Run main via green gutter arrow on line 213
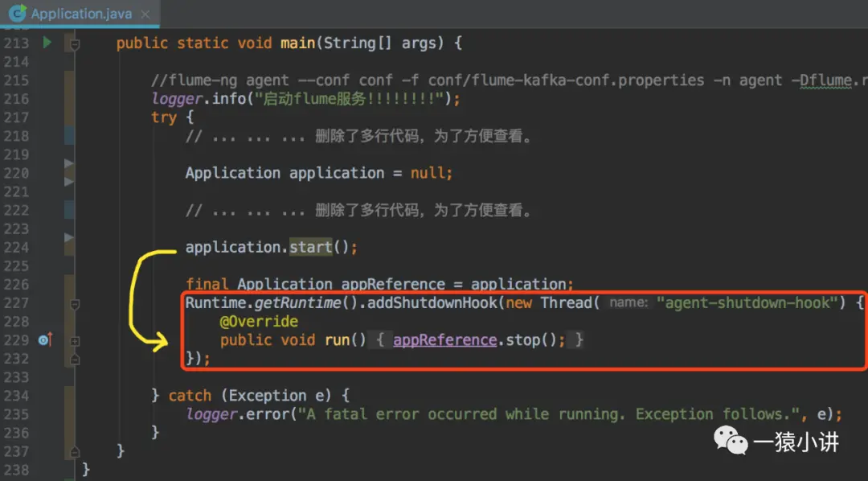This screenshot has width=868, height=481. click(47, 42)
